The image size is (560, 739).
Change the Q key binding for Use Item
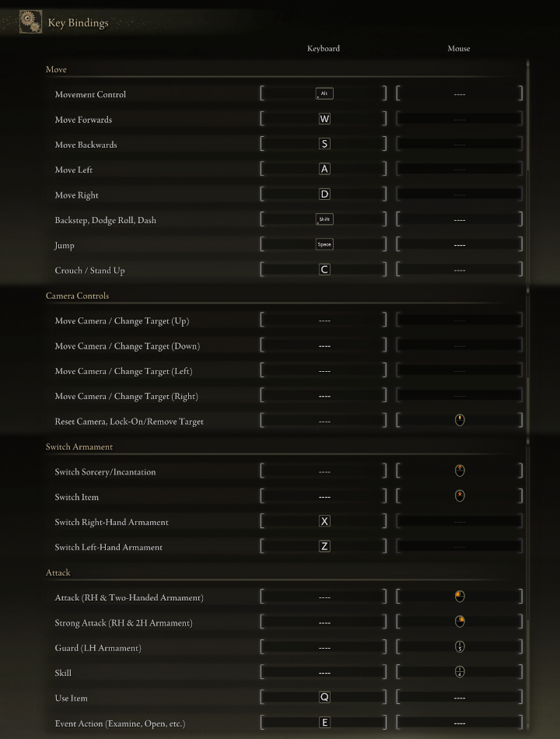[324, 698]
